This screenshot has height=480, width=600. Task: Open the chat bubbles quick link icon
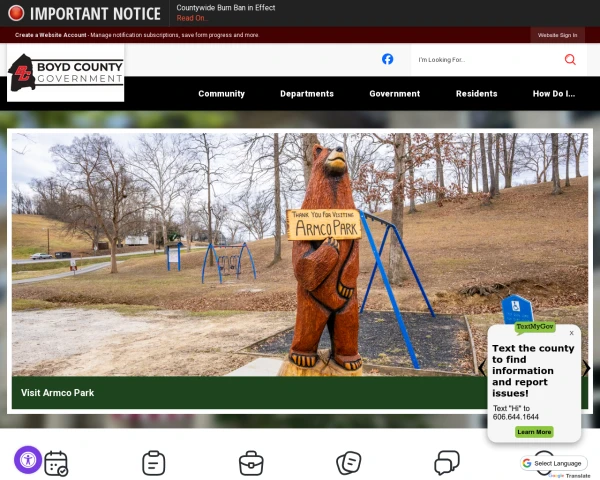click(447, 463)
